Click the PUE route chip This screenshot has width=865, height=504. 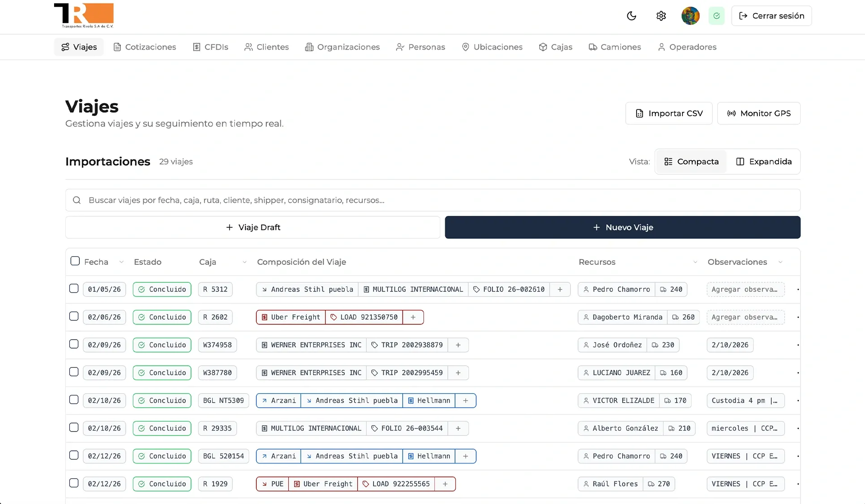tap(273, 484)
